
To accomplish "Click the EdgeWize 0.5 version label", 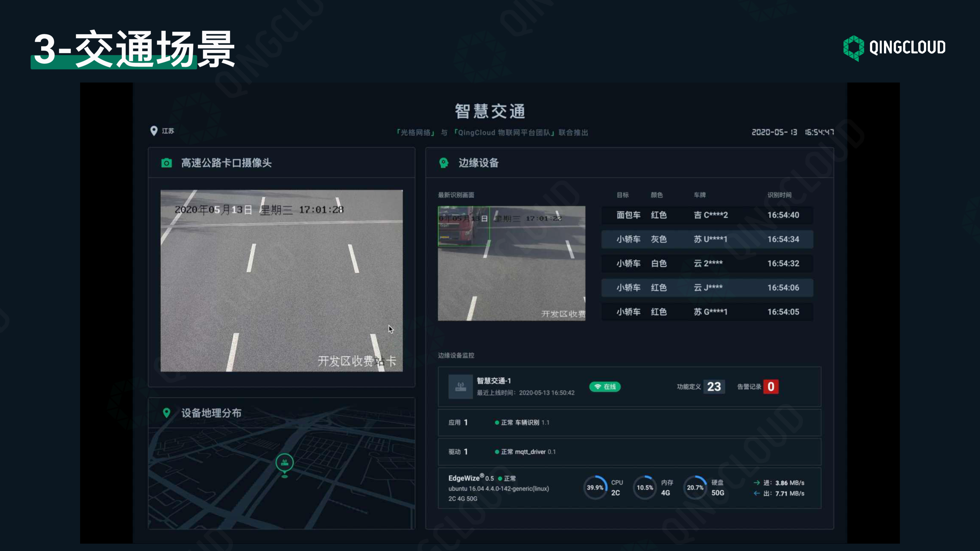I will pyautogui.click(x=471, y=478).
